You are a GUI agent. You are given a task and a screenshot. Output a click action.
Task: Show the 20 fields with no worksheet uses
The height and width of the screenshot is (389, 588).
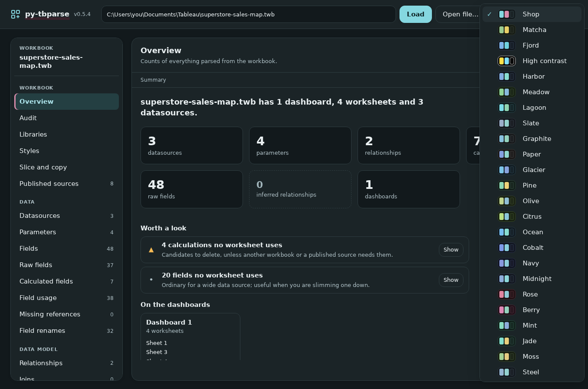(451, 280)
